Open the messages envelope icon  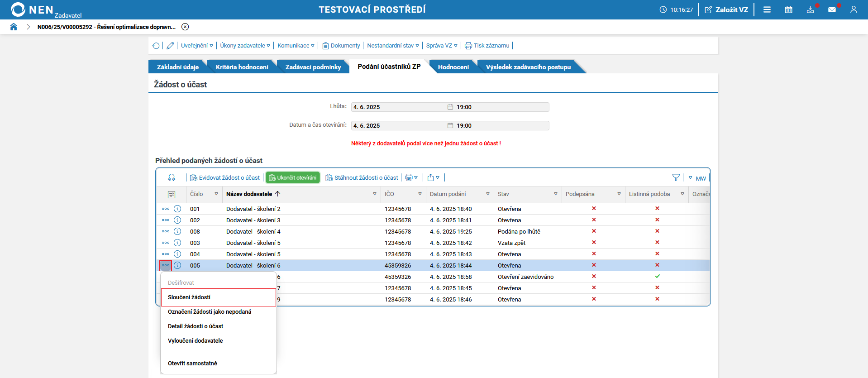pos(832,10)
